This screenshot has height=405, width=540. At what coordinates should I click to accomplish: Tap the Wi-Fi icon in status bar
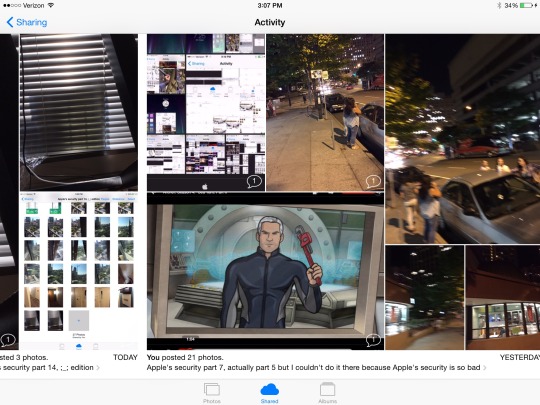pos(51,6)
